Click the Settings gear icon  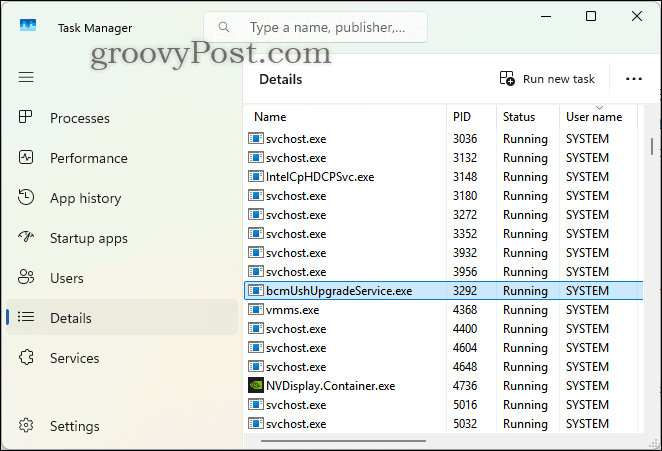[26, 425]
